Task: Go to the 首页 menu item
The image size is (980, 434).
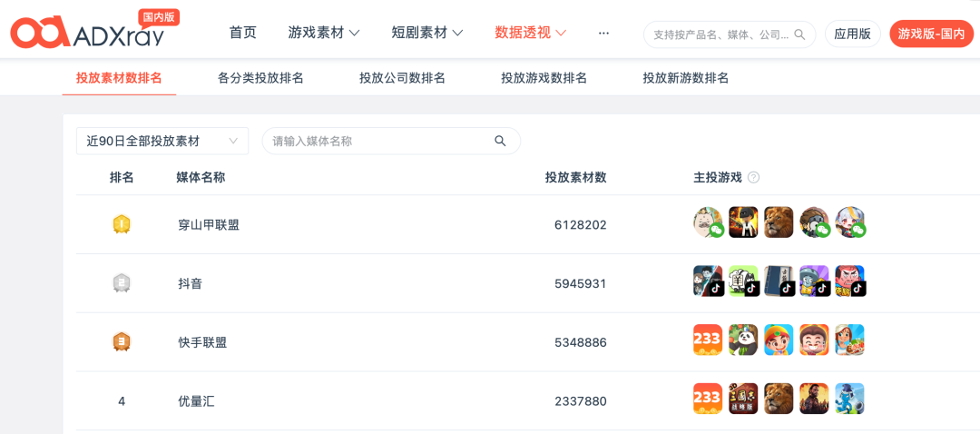Action: 243,33
